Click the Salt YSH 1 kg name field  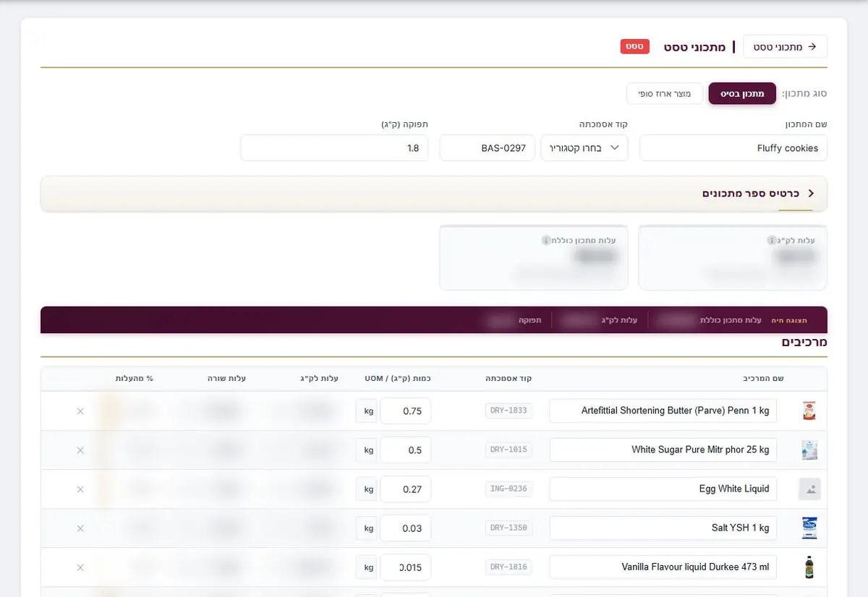click(663, 528)
